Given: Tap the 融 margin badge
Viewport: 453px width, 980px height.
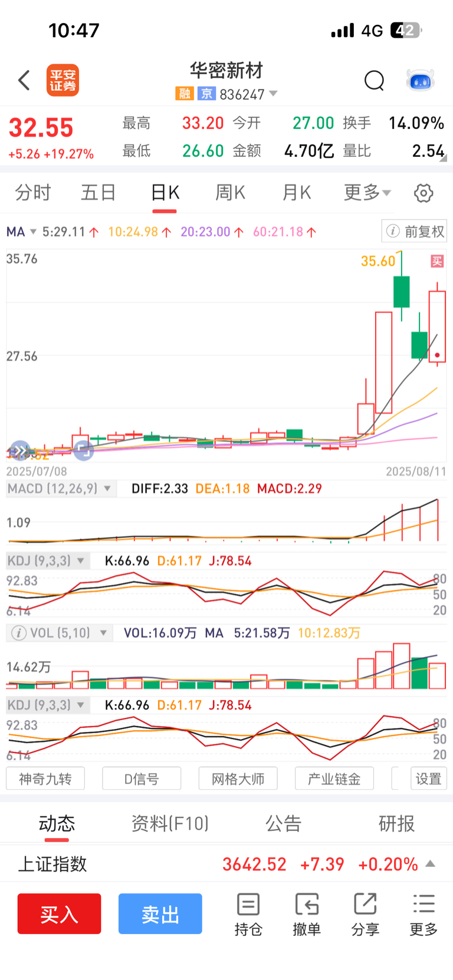Looking at the screenshot, I should 185,94.
